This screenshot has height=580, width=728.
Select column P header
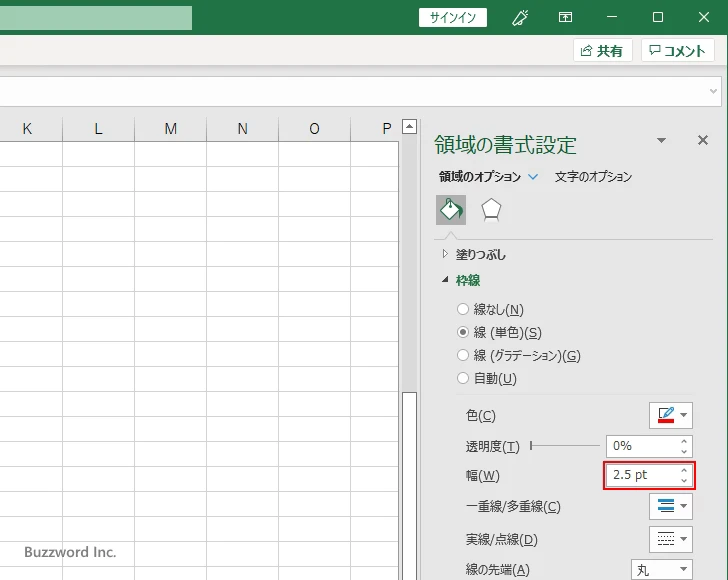coord(375,129)
